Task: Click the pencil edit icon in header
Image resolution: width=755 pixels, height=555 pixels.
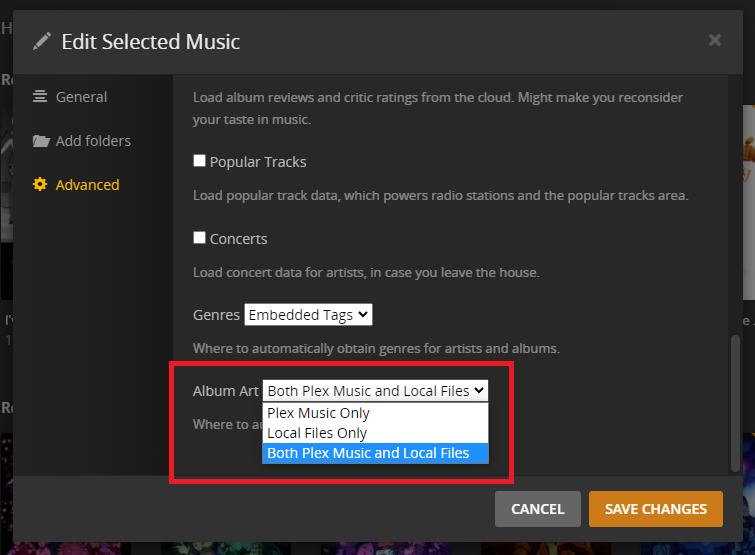Action: [x=41, y=41]
